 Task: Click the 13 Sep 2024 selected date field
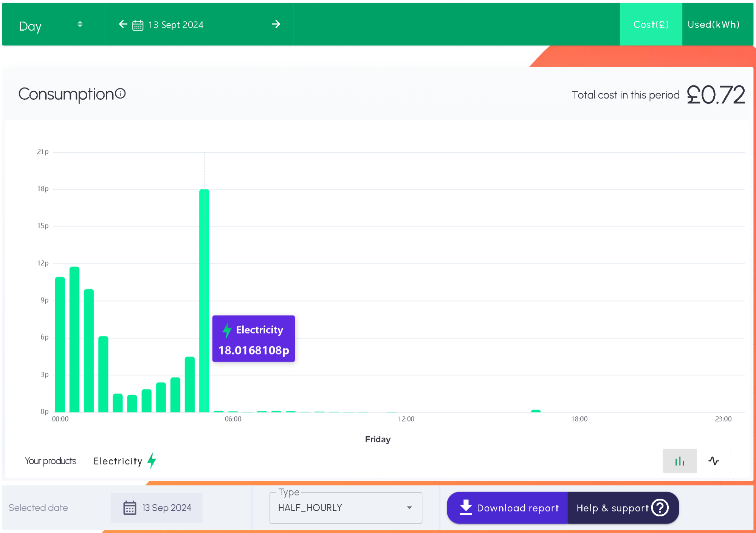pyautogui.click(x=156, y=508)
